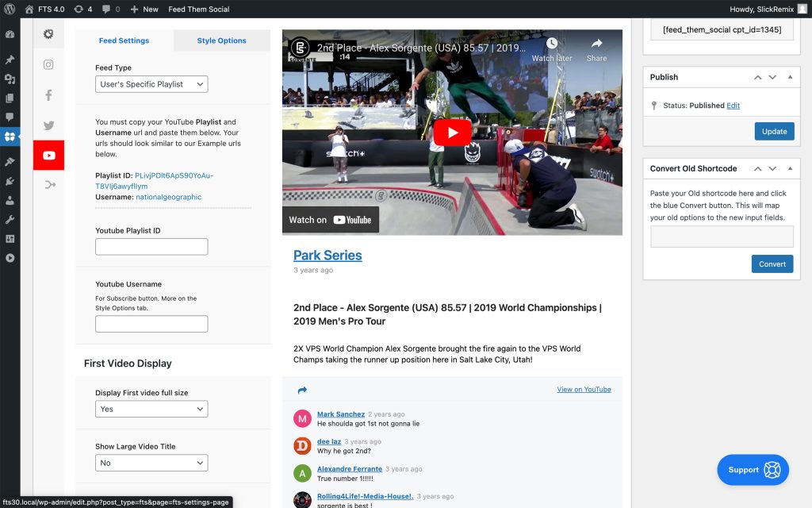This screenshot has width=812, height=508.
Task: Open the comments bubble in admin bar
Action: point(111,9)
